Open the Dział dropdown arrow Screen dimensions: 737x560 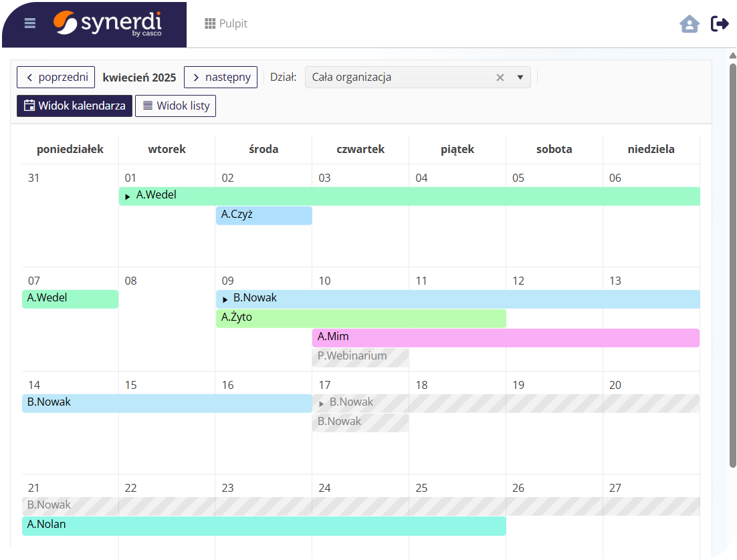click(520, 78)
